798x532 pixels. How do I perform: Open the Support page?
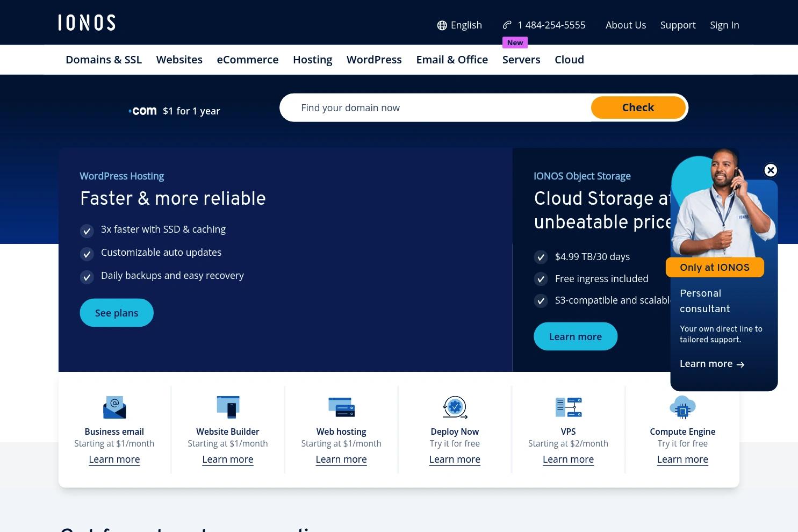[678, 25]
